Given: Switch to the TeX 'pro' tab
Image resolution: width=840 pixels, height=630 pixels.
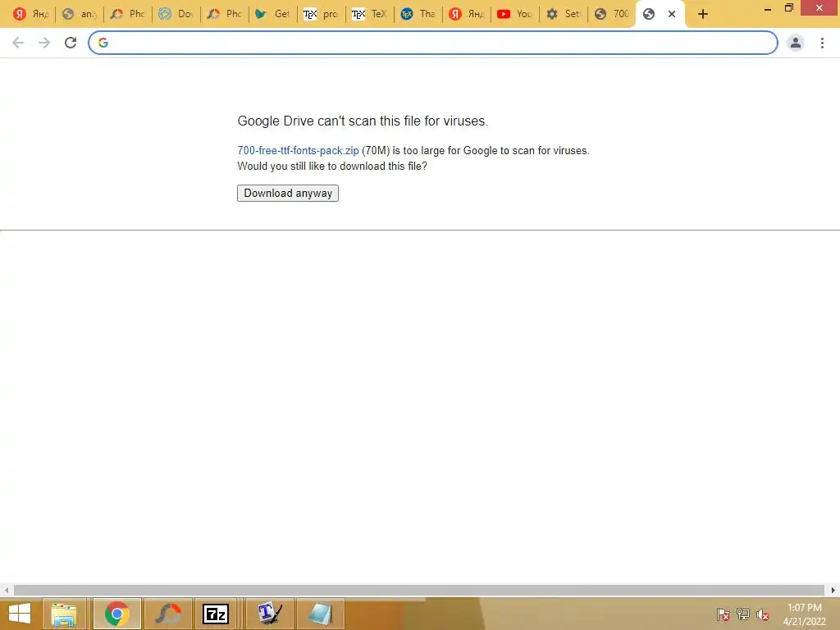Looking at the screenshot, I should pyautogui.click(x=321, y=14).
